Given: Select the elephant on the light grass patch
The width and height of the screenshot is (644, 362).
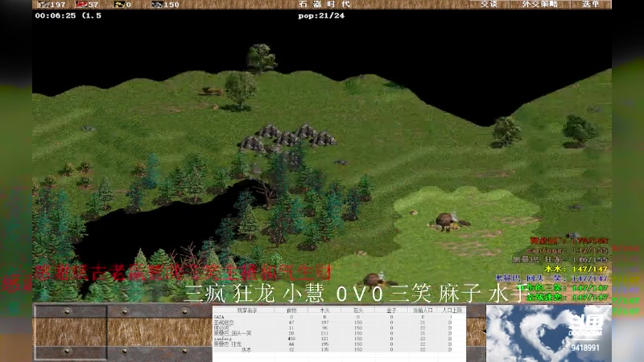Looking at the screenshot, I should [x=448, y=221].
